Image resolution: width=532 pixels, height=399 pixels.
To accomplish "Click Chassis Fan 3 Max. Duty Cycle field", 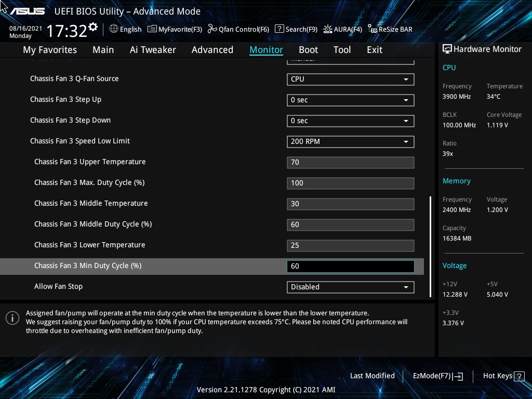I will (351, 183).
